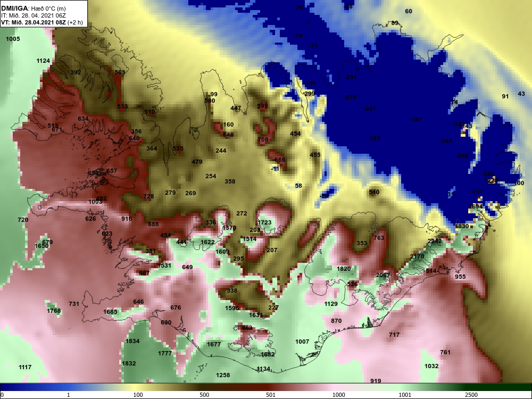Click the map value 1834
532x399 pixels.
coord(132,342)
